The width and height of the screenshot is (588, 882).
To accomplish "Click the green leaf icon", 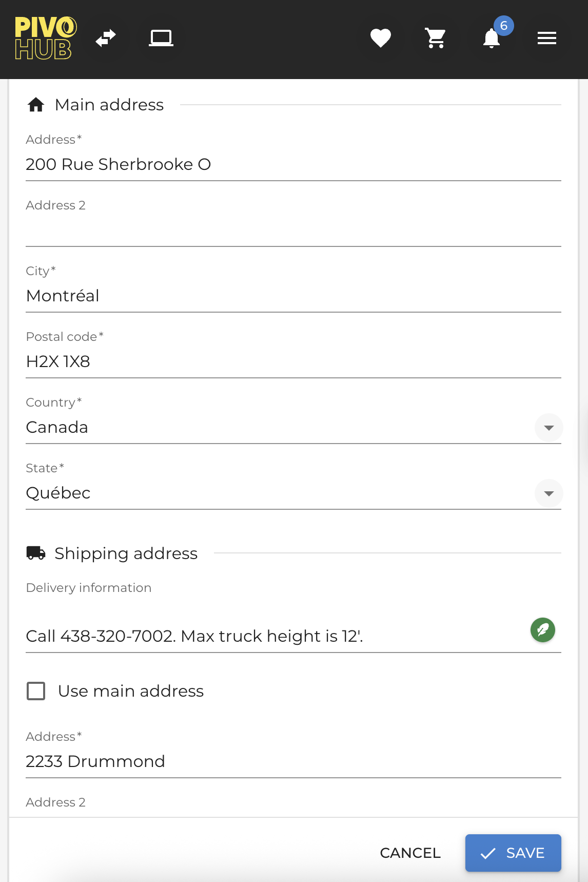I will point(542,630).
